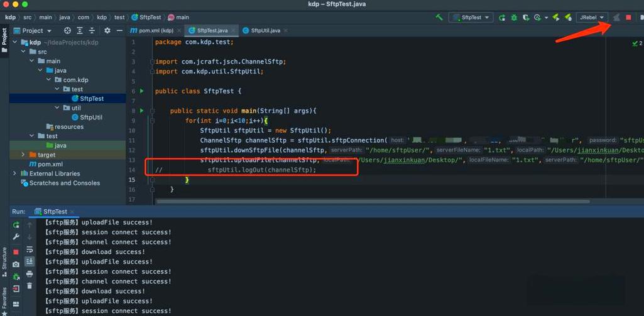Open the SftpTest run configuration dropdown
Image resolution: width=644 pixels, height=316 pixels.
(470, 18)
